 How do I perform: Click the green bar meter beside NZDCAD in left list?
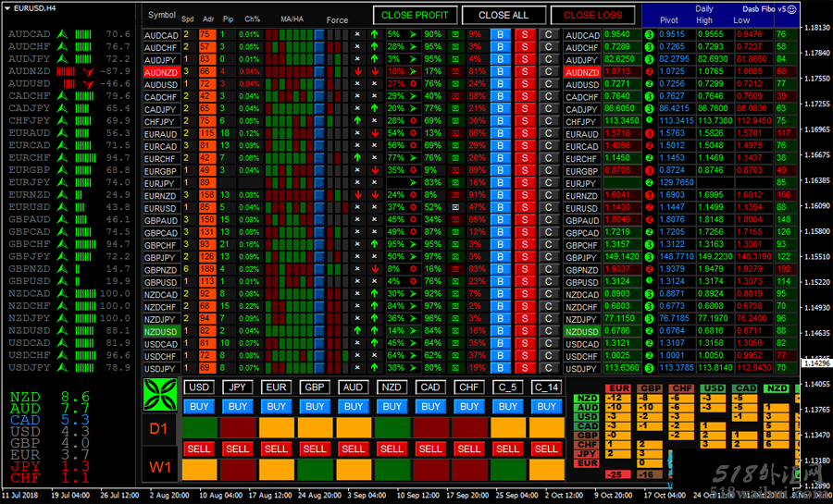(85, 294)
